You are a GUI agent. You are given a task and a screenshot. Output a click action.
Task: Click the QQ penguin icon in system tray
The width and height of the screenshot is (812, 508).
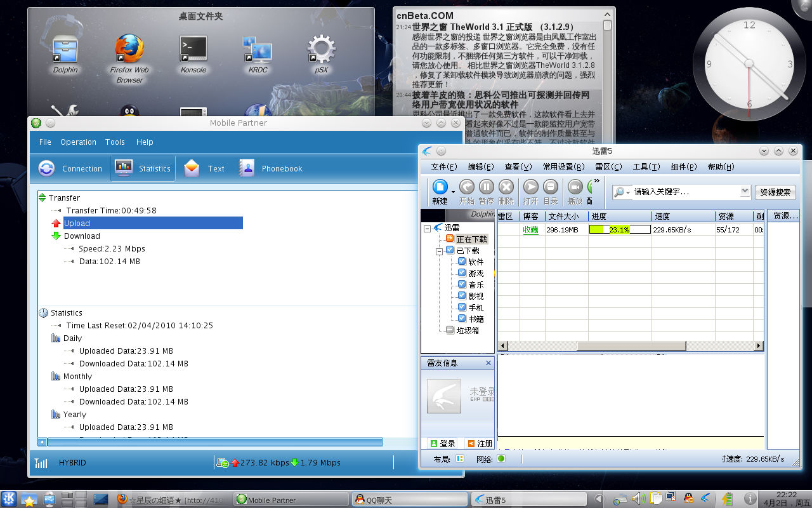(x=688, y=499)
